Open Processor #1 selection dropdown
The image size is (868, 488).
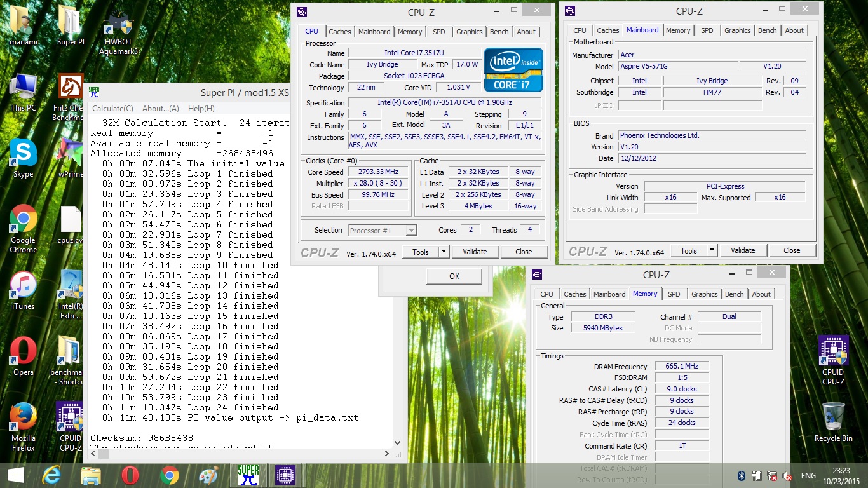383,230
